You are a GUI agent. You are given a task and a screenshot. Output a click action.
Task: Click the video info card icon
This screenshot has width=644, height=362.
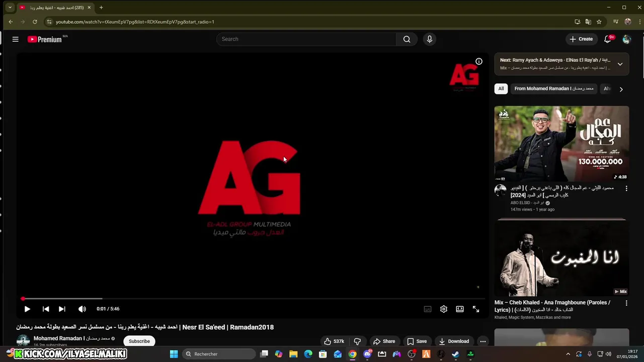479,61
